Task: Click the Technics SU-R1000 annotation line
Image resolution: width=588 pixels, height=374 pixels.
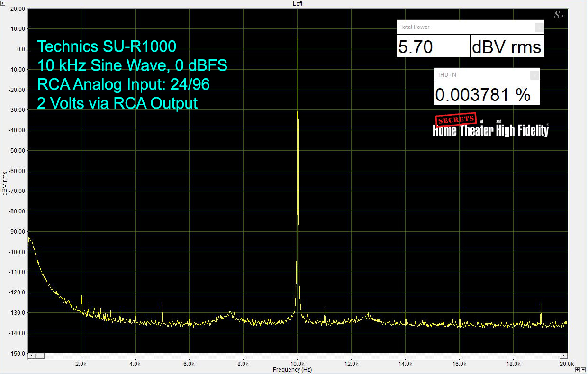Action: 107,46
